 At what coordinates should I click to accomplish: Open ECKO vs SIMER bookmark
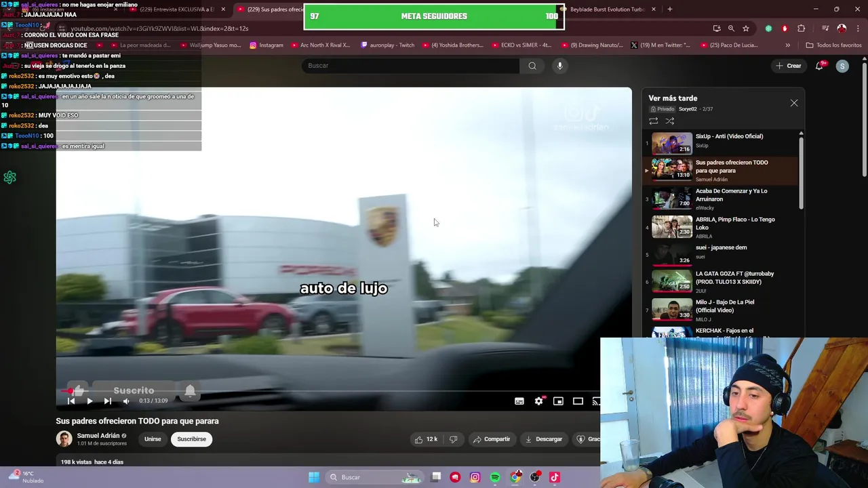(x=521, y=45)
